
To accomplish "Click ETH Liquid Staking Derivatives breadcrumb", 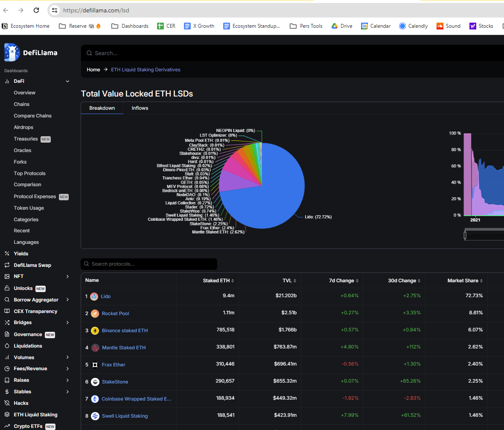I will point(146,70).
